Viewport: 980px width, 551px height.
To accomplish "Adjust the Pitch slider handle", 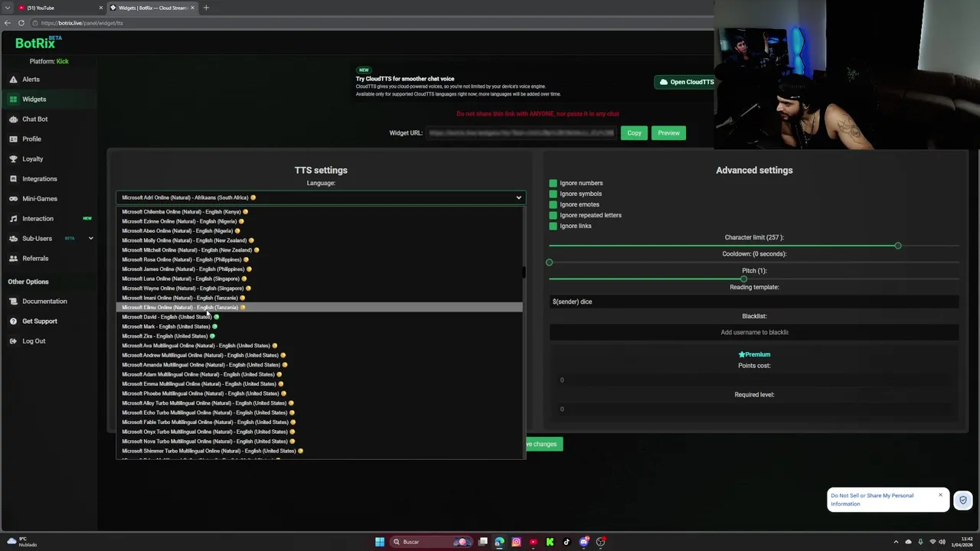I will [x=743, y=279].
